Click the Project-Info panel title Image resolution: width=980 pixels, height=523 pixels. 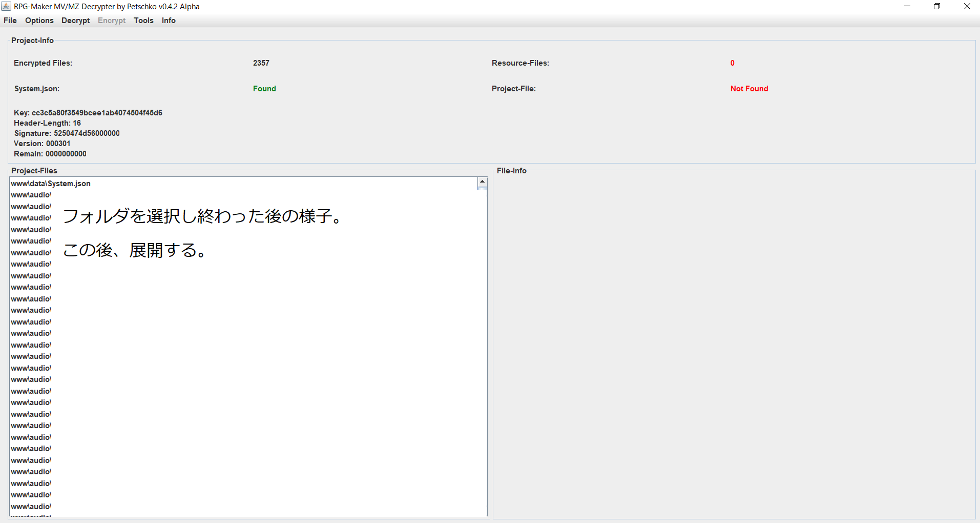coord(32,41)
